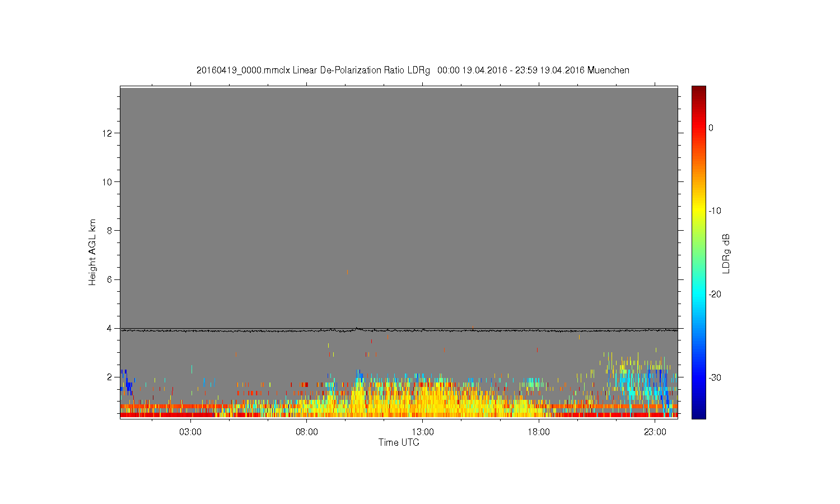Click the LDRg rainbow colorbar

pyautogui.click(x=699, y=252)
